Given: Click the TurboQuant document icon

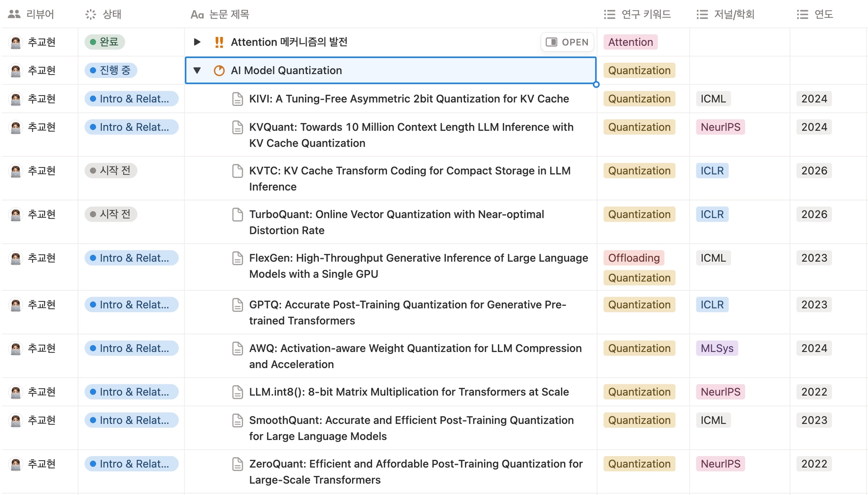Looking at the screenshot, I should coord(237,214).
